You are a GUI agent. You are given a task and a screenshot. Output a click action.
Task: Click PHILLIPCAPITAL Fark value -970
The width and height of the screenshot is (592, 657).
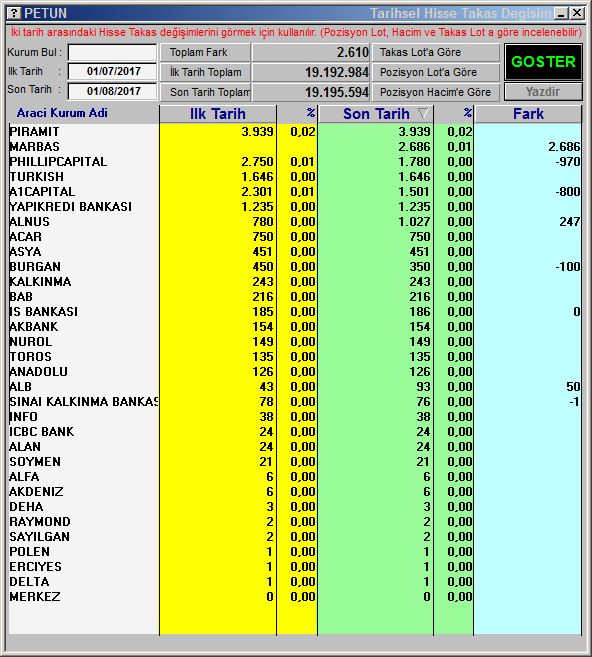pos(568,162)
